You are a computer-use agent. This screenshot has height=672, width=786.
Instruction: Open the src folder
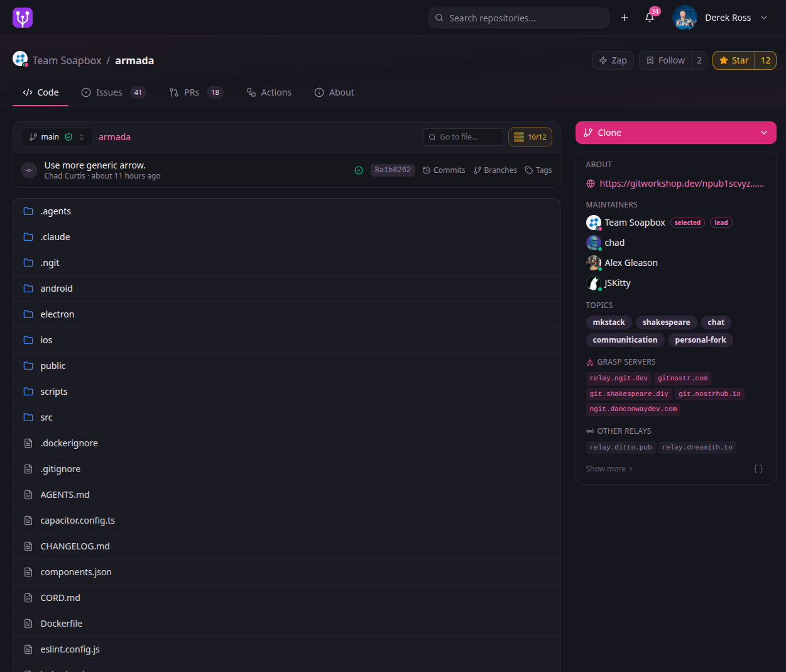[x=287, y=417]
